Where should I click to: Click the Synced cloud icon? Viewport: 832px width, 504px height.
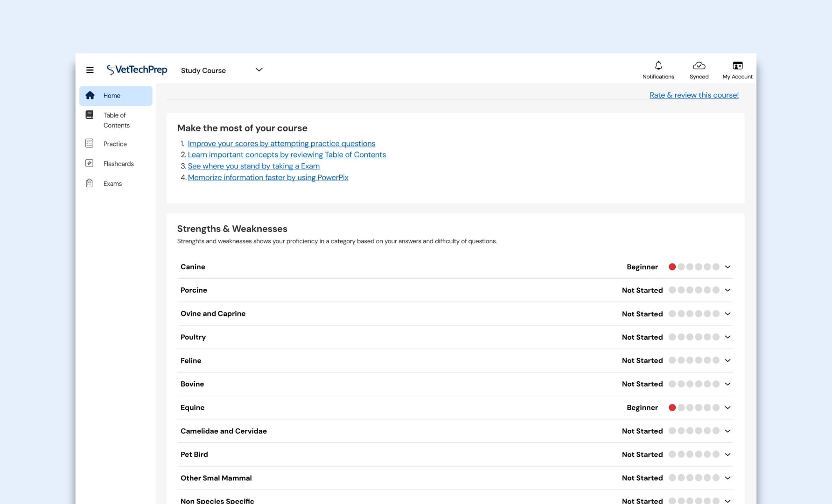(x=699, y=66)
